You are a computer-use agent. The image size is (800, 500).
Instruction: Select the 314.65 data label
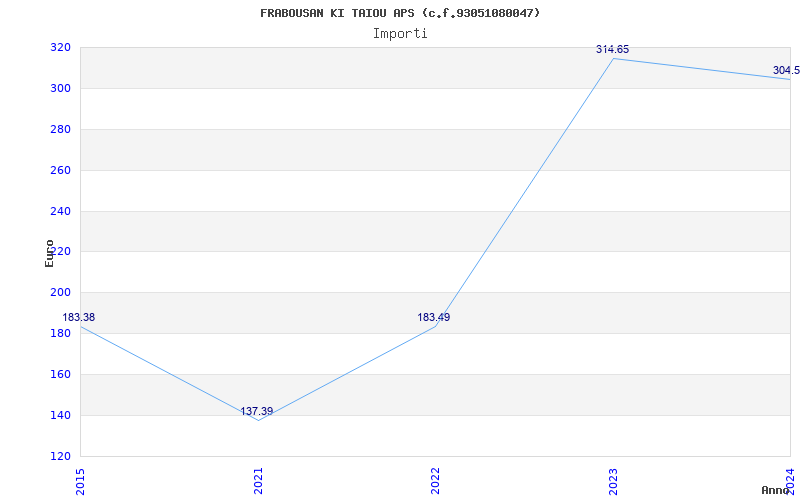point(612,49)
